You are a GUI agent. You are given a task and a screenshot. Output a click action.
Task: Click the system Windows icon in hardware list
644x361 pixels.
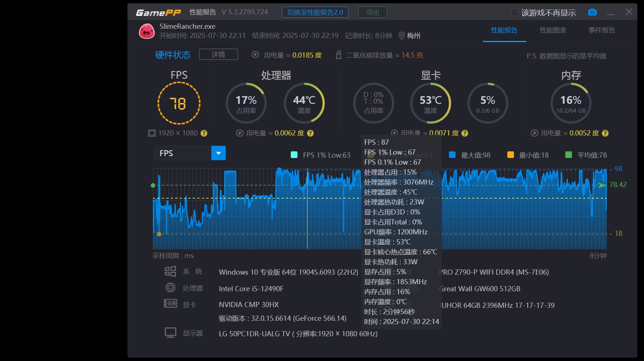point(170,272)
